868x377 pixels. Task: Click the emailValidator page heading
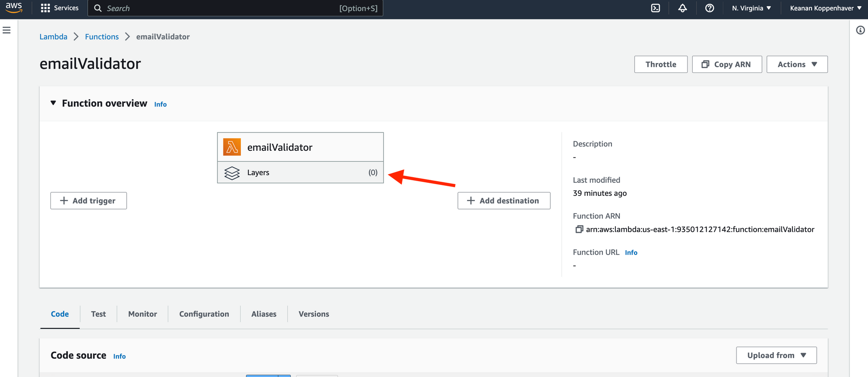click(90, 64)
